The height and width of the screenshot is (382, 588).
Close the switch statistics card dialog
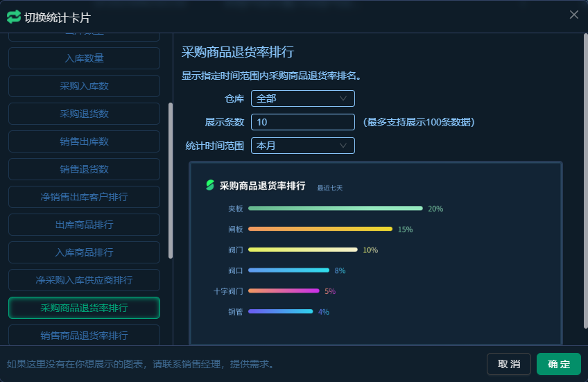(573, 15)
